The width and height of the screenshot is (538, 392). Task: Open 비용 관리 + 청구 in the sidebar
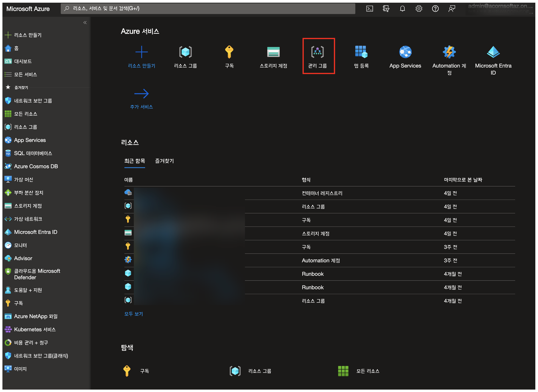tap(26, 342)
